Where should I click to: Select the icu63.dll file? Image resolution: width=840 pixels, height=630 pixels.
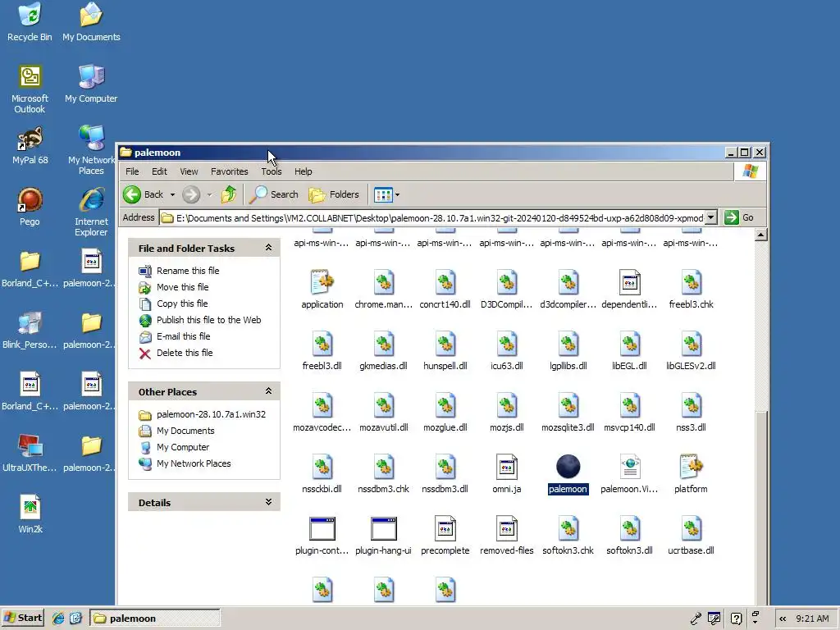coord(506,351)
